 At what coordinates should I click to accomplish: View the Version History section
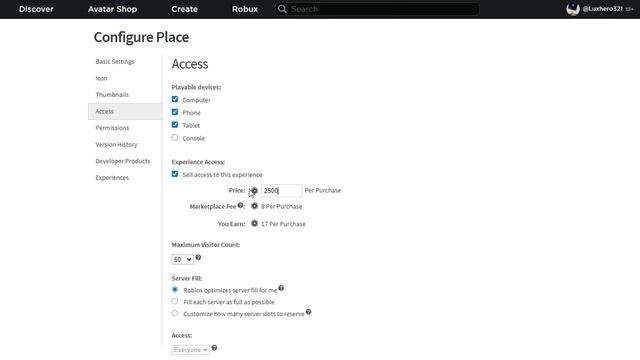tap(116, 144)
